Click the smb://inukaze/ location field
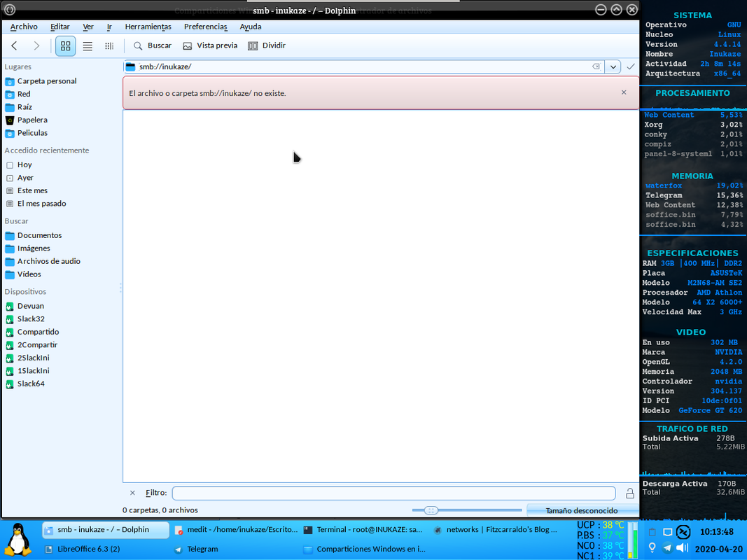This screenshot has width=747, height=560. [x=364, y=66]
